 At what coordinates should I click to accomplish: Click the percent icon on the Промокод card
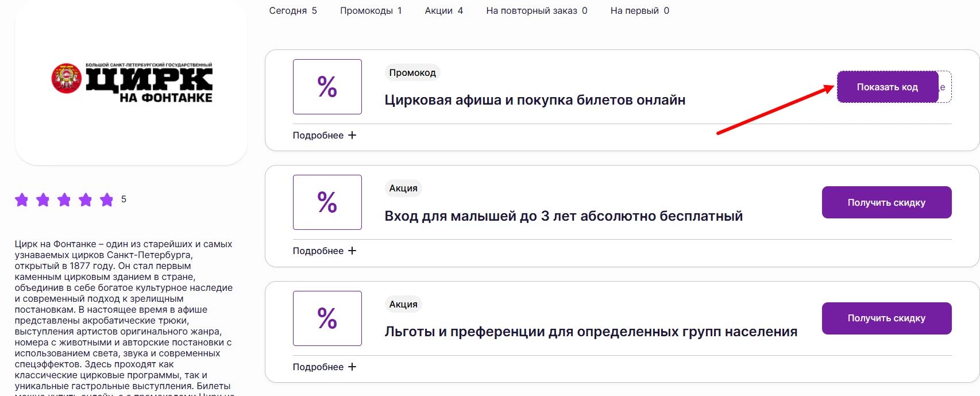coord(327,87)
